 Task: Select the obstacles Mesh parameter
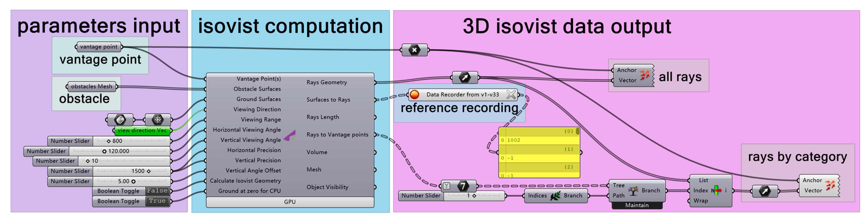92,87
